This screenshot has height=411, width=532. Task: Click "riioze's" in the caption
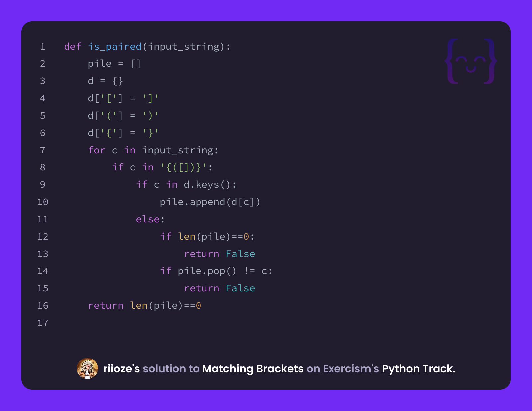(121, 369)
